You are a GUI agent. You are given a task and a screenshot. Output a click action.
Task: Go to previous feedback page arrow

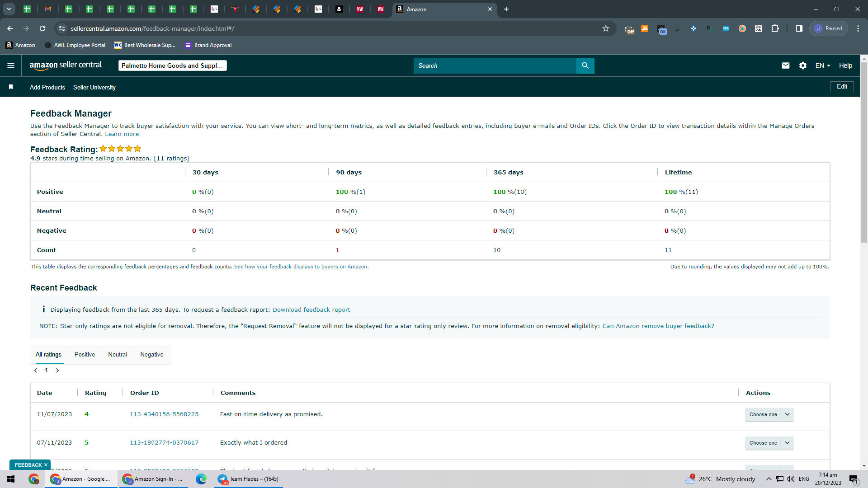(36, 371)
